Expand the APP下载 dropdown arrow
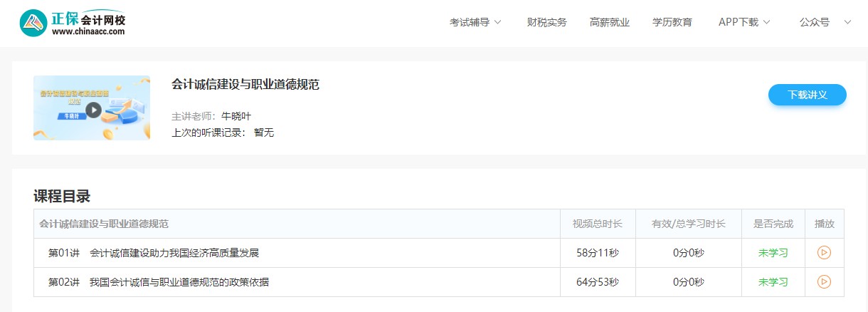 [x=766, y=22]
